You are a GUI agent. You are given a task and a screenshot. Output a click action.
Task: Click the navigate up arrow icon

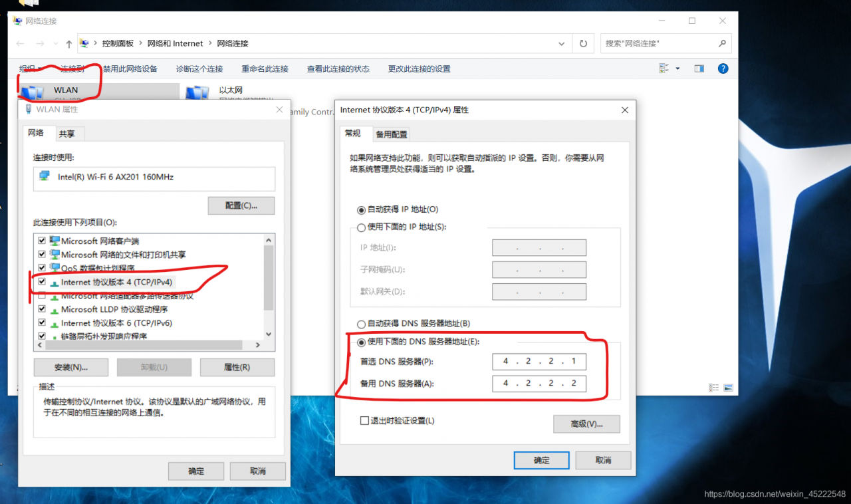68,43
